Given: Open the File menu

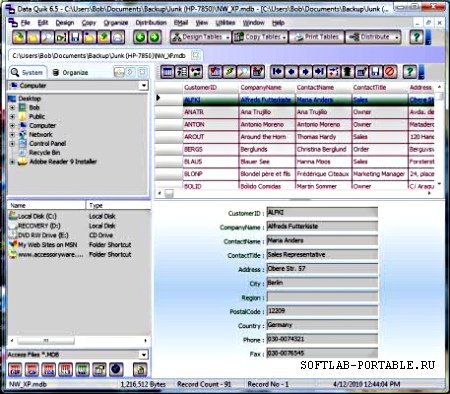Looking at the screenshot, I should click(25, 23).
